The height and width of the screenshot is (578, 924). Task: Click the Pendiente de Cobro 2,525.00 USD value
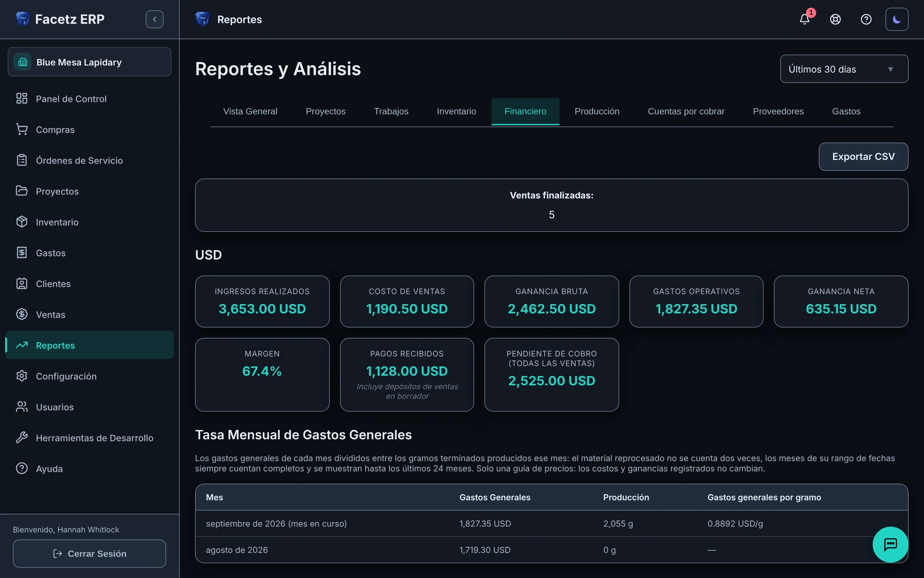point(551,381)
